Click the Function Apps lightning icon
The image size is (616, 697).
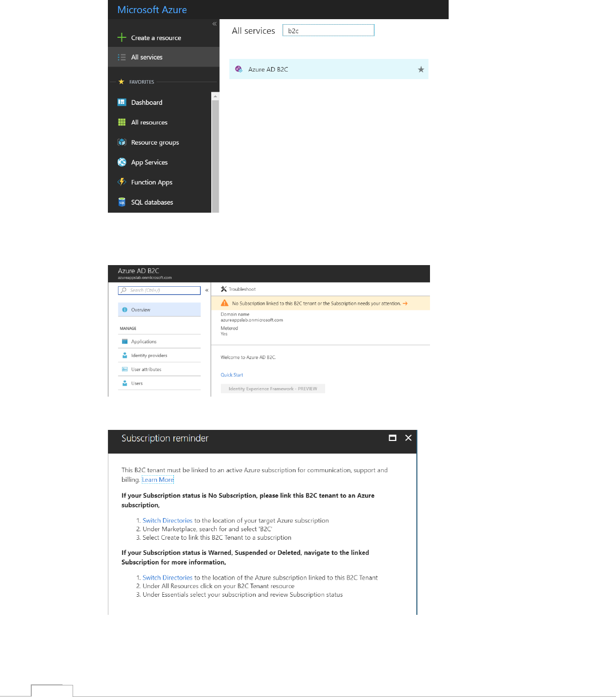pos(121,182)
